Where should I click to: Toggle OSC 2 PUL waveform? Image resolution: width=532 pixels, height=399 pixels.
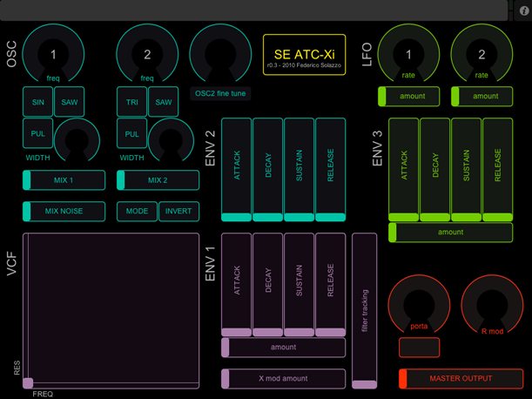click(x=132, y=133)
